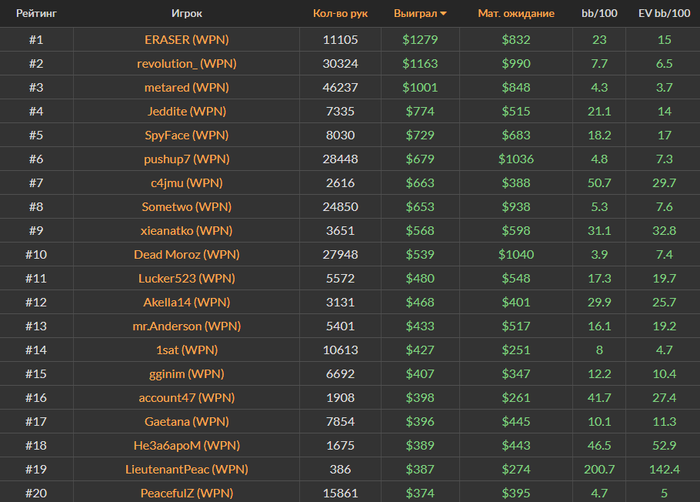The image size is (700, 502).
Task: Select winnings value $539
Action: 420,255
